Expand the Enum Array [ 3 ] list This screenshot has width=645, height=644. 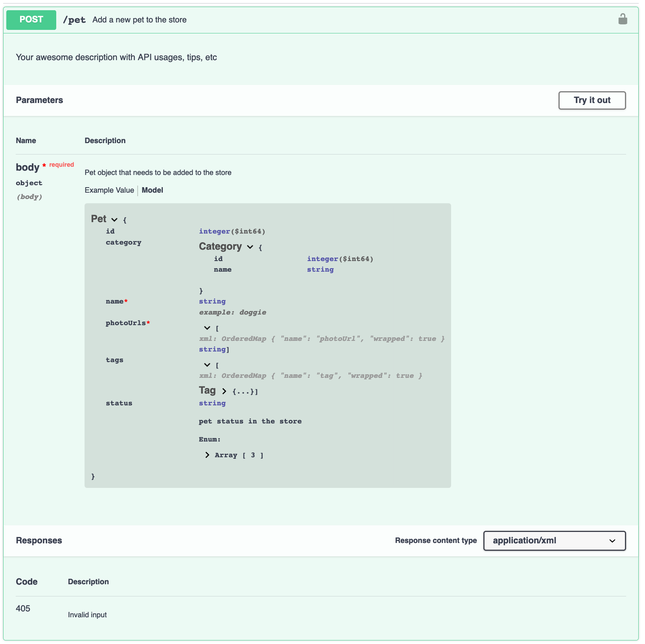(207, 455)
